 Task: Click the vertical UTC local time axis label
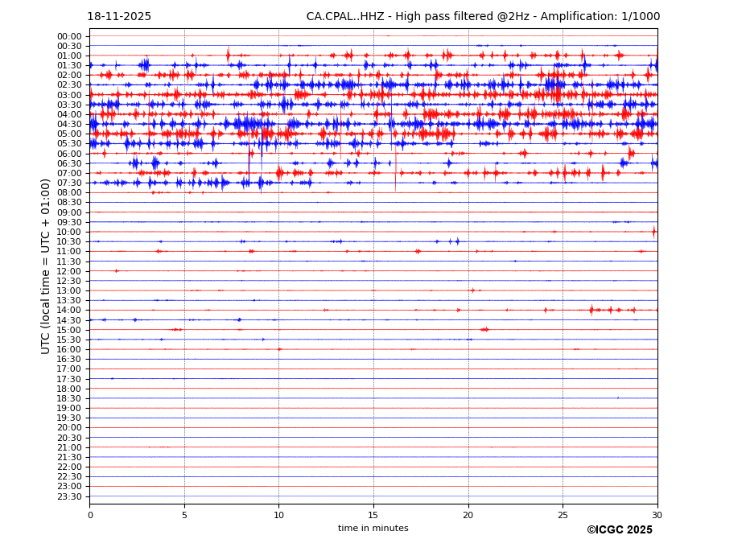tap(46, 266)
